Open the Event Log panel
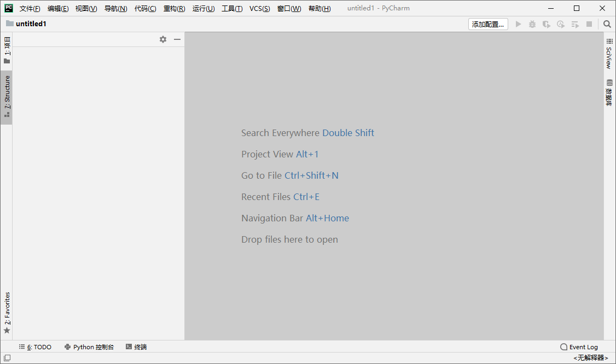 point(579,347)
